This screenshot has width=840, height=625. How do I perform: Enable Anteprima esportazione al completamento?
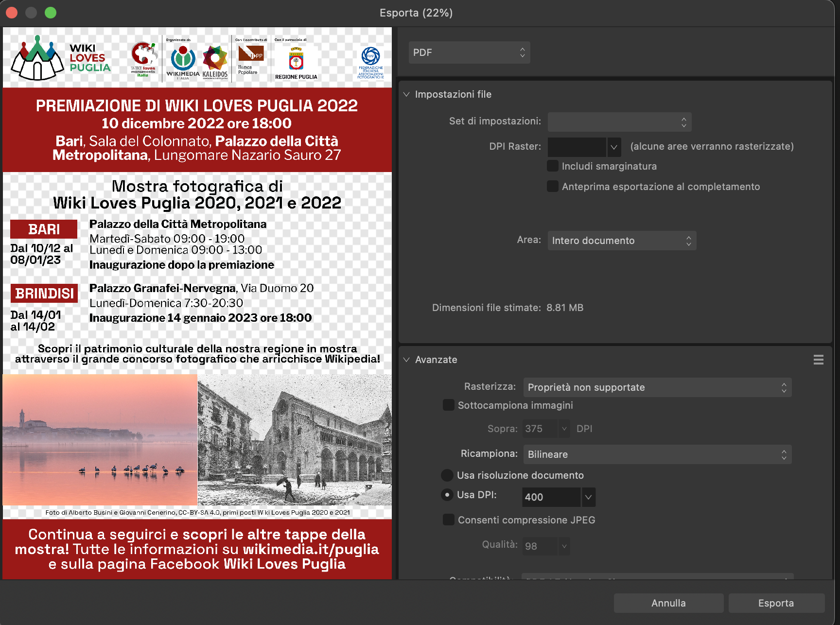[553, 186]
